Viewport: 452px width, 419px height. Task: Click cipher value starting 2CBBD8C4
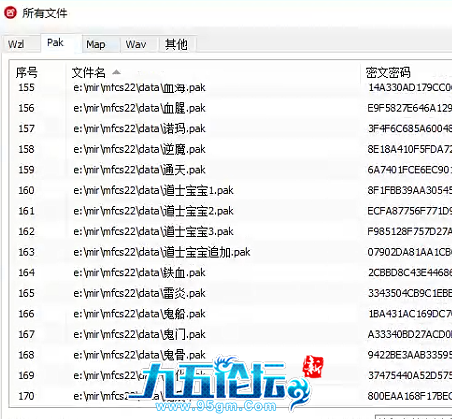410,273
